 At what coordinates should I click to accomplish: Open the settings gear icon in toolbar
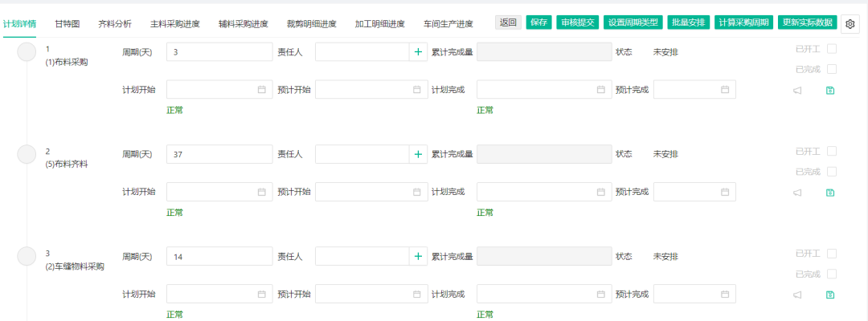850,23
